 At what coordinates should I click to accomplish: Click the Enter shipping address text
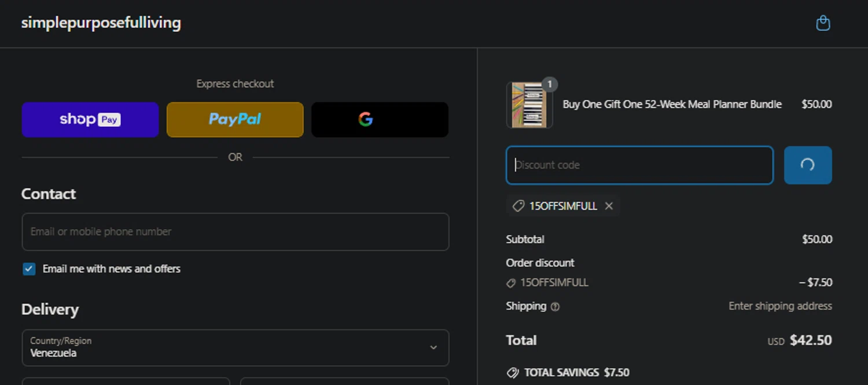[780, 306]
